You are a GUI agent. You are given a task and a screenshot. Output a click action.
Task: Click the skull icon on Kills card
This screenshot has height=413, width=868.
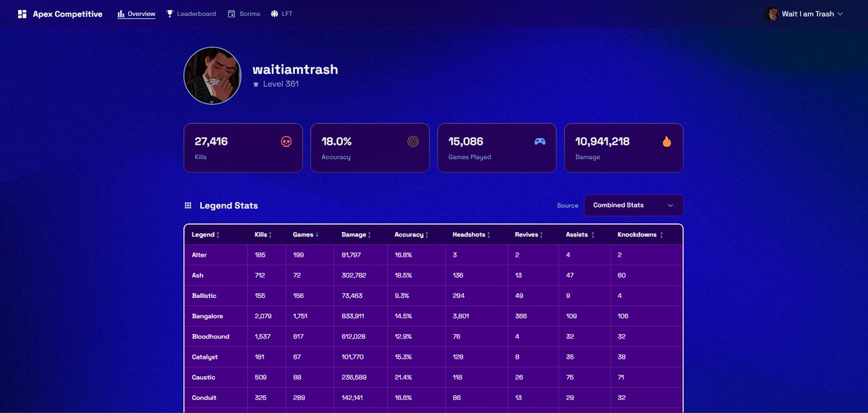click(x=286, y=142)
